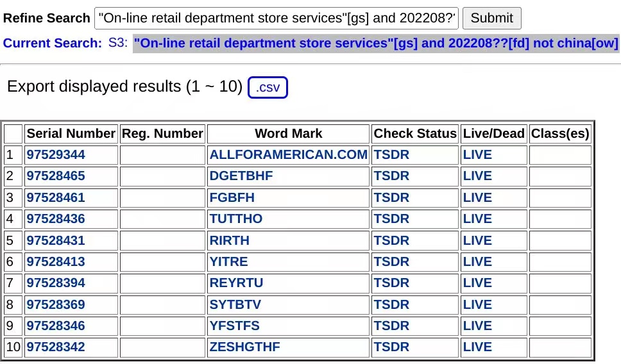
Task: Open the ALLFORAMERICAN.COM word mark
Action: (x=288, y=154)
